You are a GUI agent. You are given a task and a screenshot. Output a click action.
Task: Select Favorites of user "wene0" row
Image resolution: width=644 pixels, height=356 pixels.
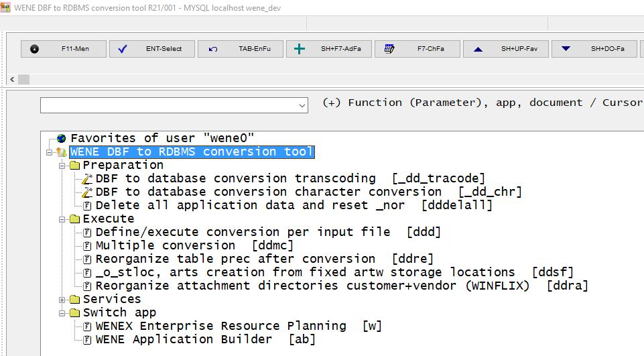(162, 138)
